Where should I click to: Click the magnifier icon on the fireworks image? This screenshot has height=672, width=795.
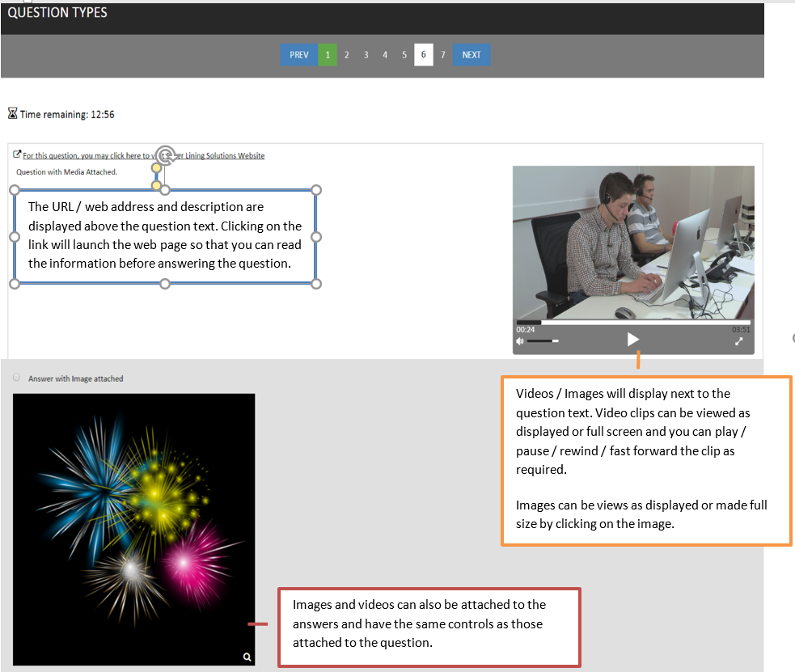point(247,657)
